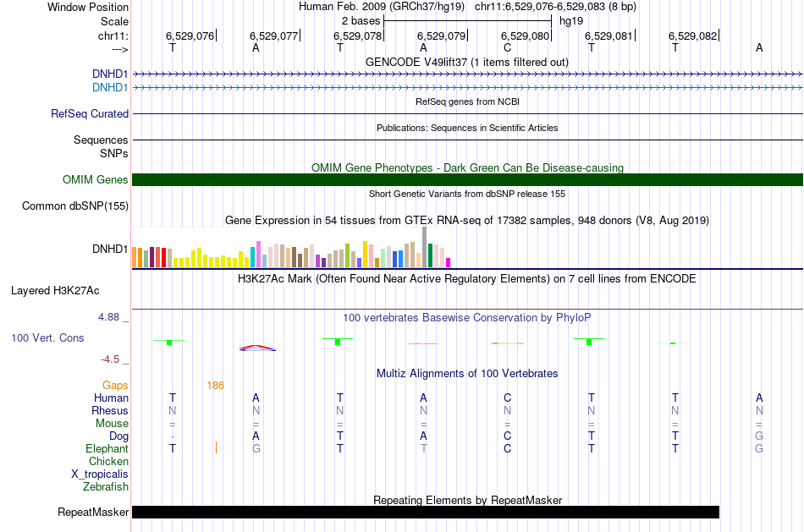Click the -4.5 lower PhyloP scale value
This screenshot has width=804, height=532.
coord(110,359)
